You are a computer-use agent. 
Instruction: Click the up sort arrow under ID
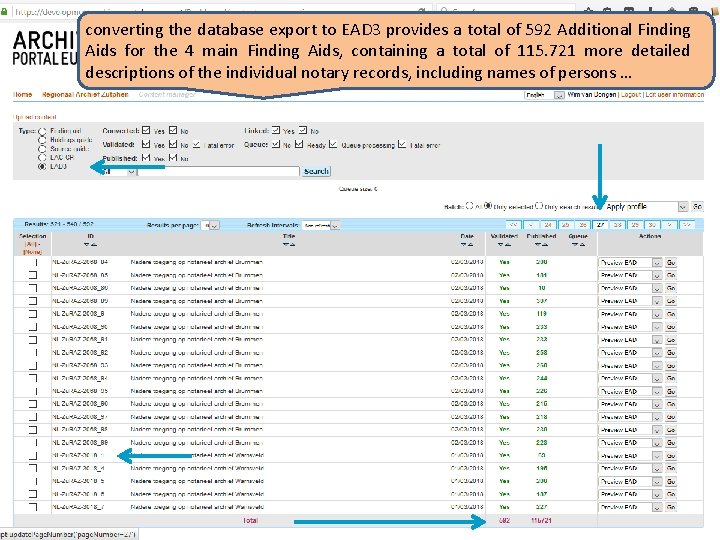[94, 245]
